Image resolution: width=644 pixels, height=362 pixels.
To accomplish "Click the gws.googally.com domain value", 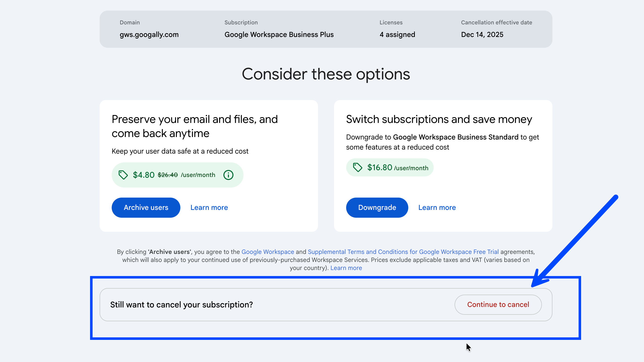I will pos(149,34).
